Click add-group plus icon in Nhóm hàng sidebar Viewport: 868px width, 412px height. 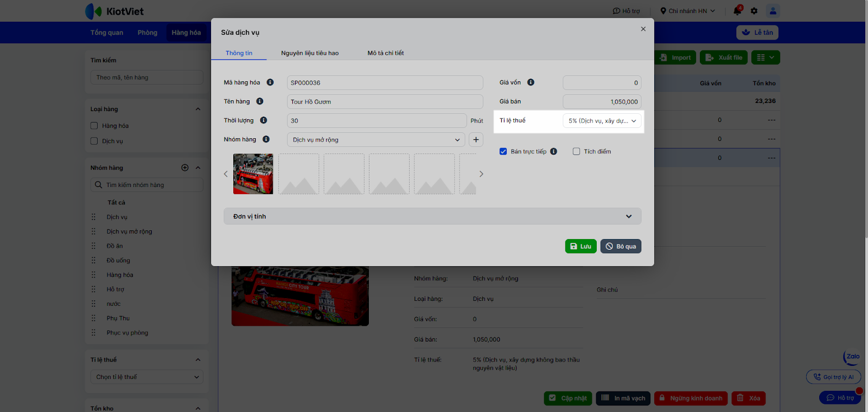185,168
